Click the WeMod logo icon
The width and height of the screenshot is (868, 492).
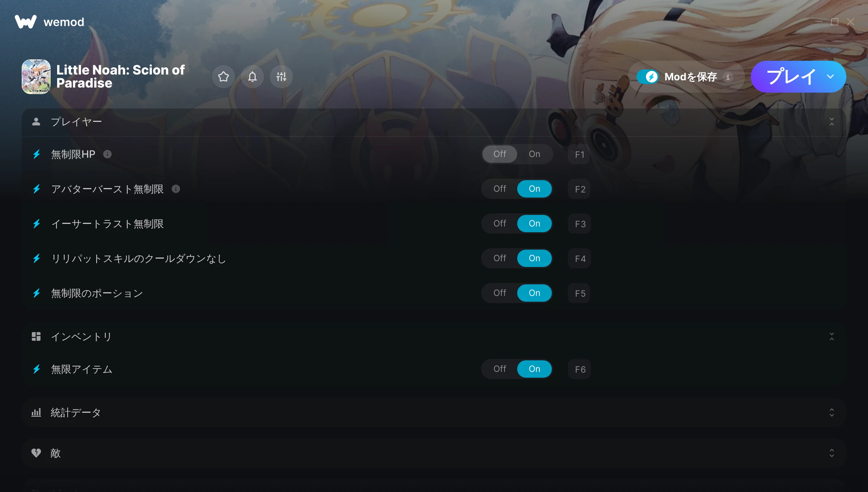pos(26,22)
